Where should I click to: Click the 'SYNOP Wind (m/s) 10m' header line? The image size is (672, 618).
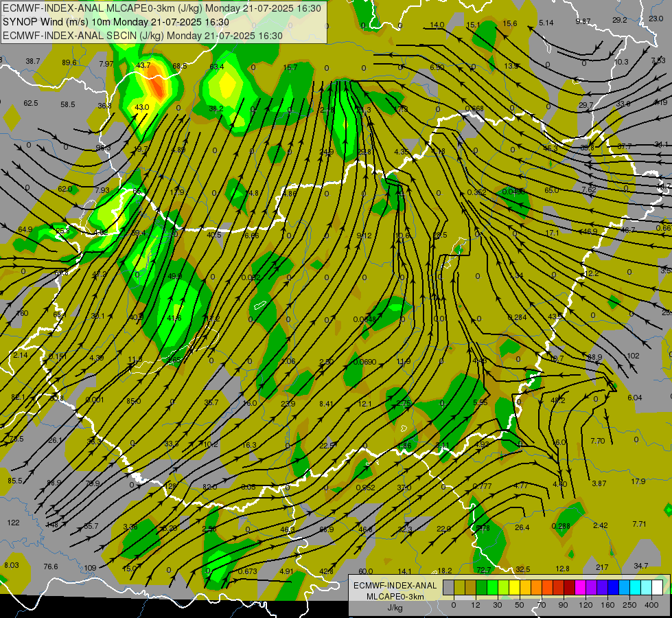[116, 22]
